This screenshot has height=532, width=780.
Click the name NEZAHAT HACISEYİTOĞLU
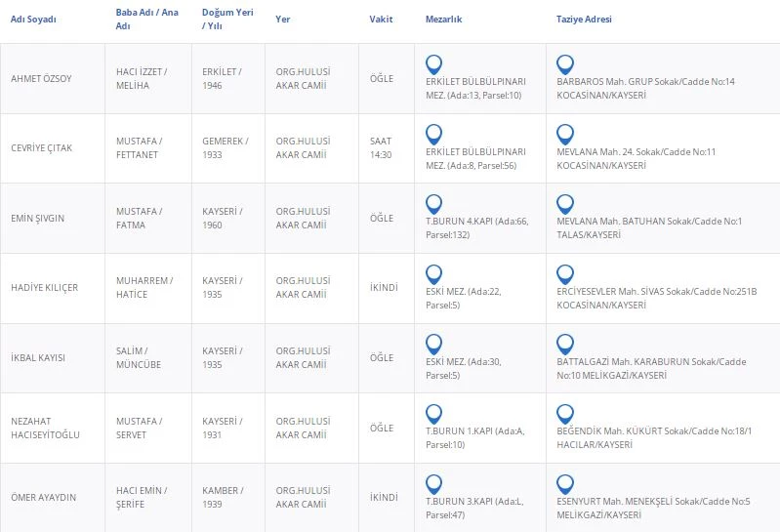(x=46, y=428)
